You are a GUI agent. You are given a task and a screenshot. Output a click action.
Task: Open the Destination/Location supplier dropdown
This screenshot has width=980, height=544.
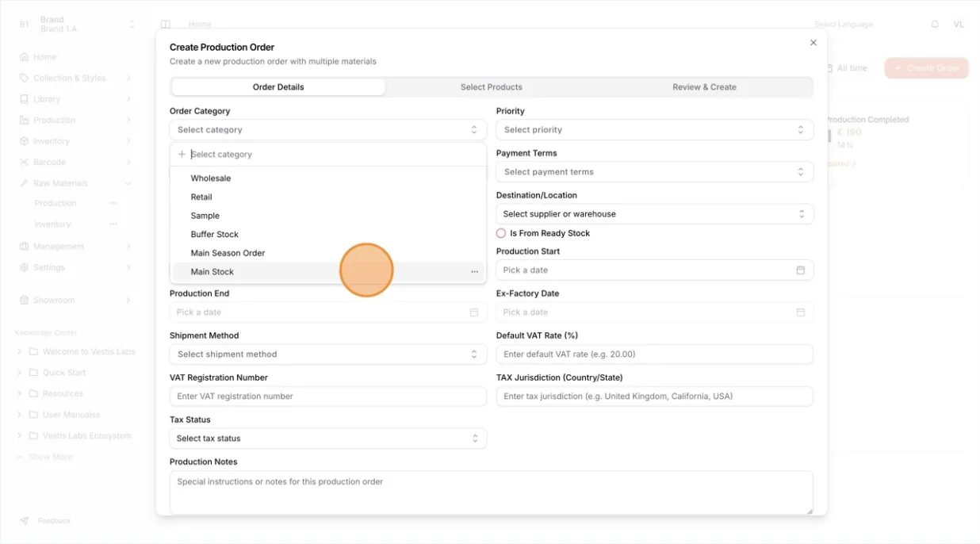pyautogui.click(x=655, y=214)
